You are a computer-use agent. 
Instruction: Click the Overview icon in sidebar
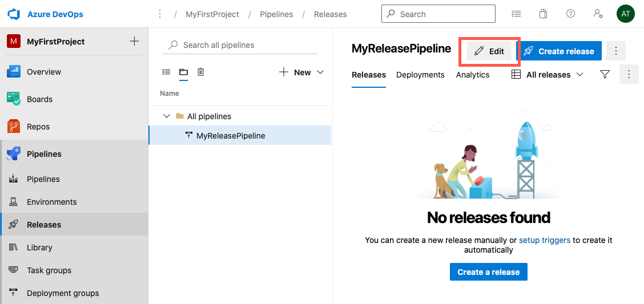(x=14, y=72)
